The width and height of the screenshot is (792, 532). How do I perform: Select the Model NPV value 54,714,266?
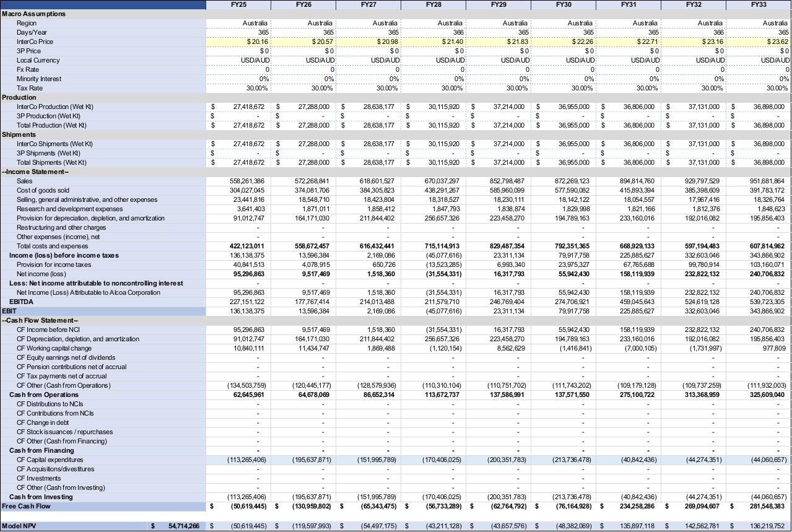(176, 526)
